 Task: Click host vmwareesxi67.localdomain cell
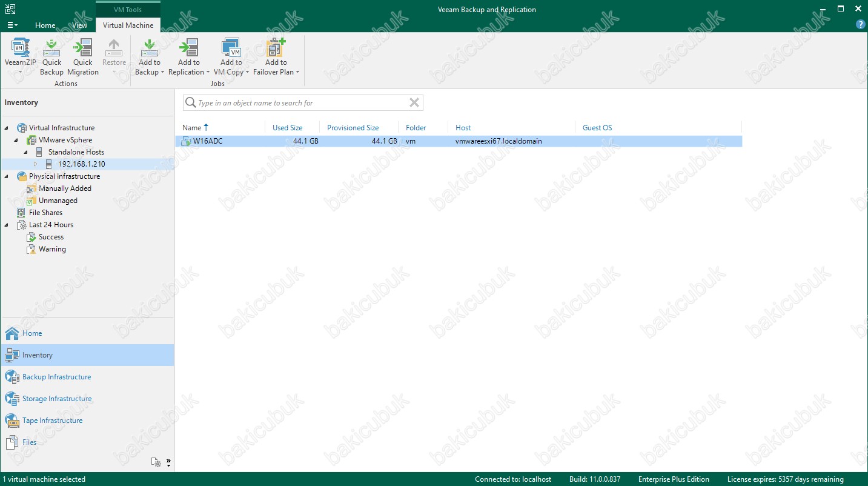[499, 141]
